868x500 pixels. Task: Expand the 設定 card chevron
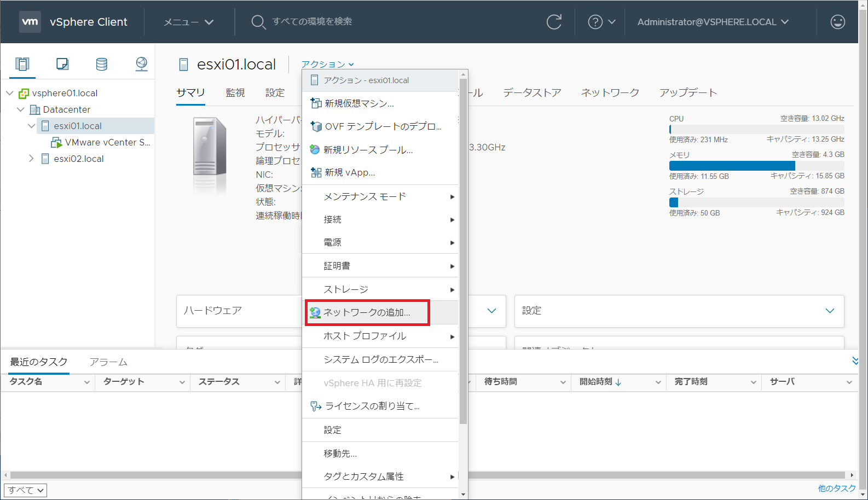coord(830,311)
